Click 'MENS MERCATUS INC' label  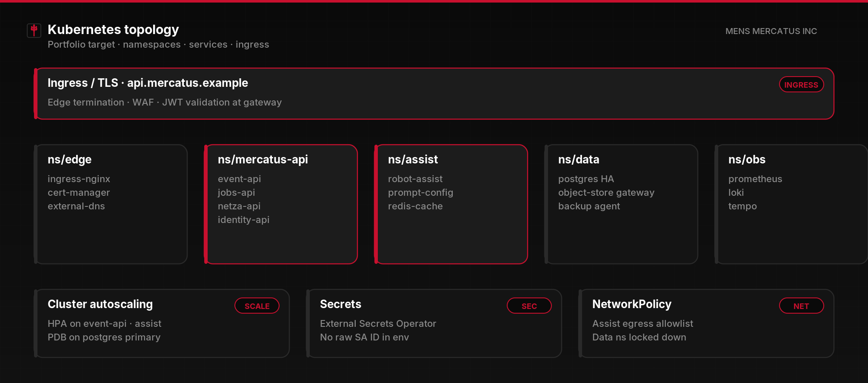[771, 31]
